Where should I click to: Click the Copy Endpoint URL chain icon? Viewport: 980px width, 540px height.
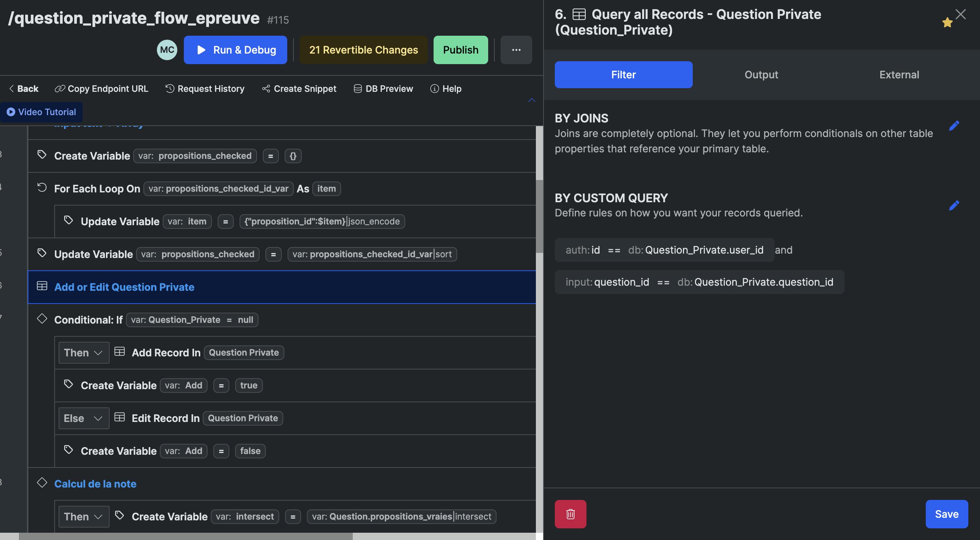pos(60,89)
